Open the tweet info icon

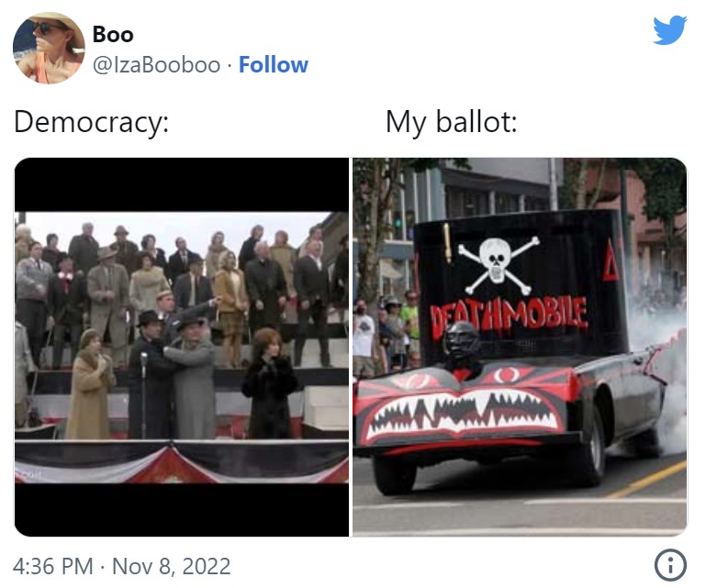(x=670, y=565)
